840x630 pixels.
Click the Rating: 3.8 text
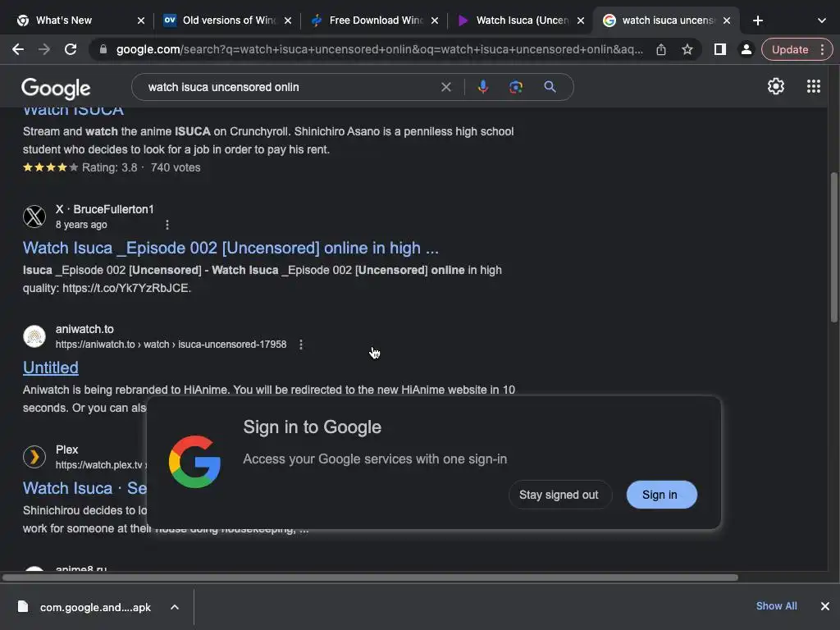[x=109, y=167]
